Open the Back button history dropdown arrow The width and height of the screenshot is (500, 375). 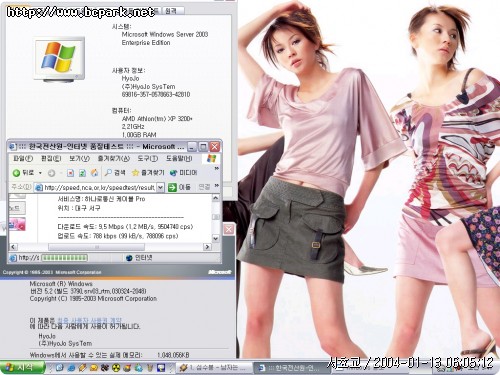pyautogui.click(x=40, y=173)
